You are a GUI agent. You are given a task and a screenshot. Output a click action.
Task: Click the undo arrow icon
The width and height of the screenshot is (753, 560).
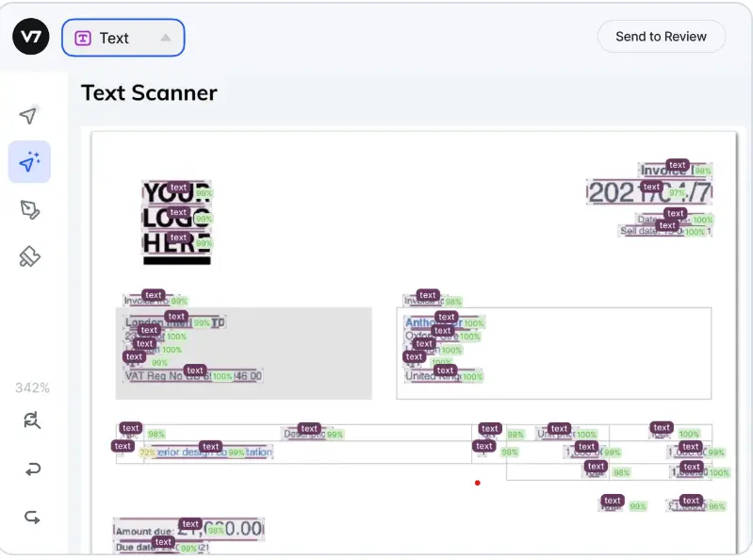32,469
